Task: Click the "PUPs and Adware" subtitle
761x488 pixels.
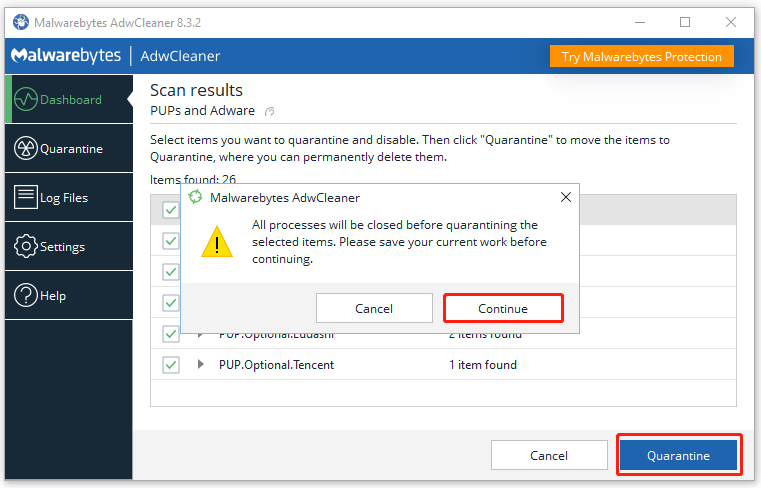Action: [202, 111]
